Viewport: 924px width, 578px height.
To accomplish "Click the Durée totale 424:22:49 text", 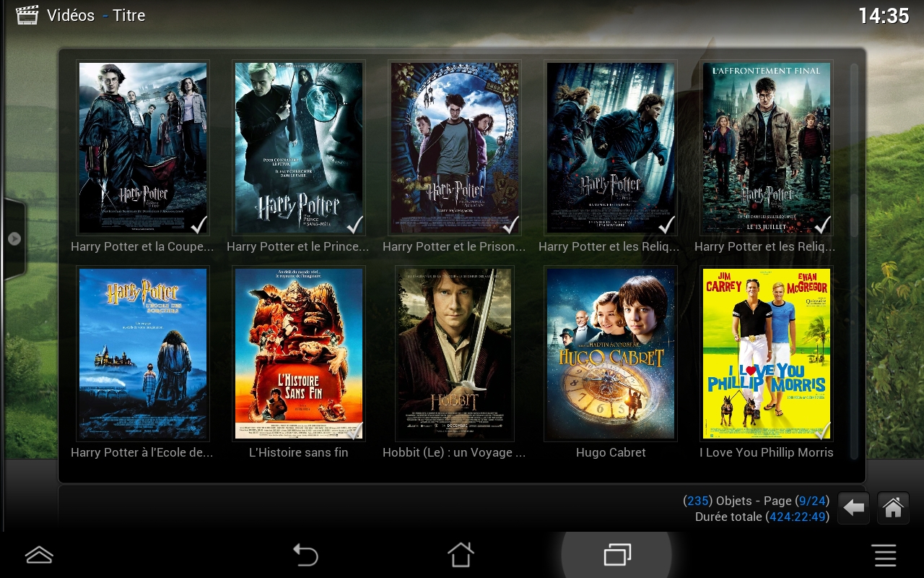I will pos(762,517).
